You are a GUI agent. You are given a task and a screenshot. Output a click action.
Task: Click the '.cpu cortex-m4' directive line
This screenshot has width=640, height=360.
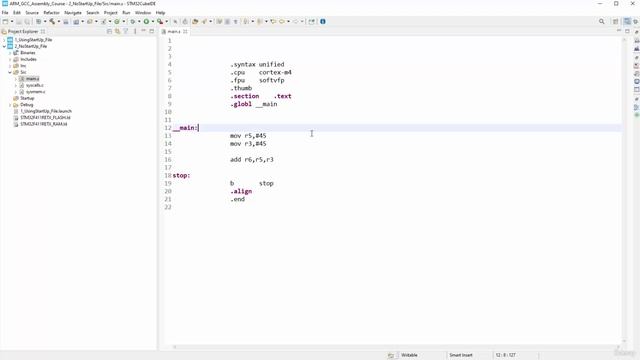click(261, 72)
